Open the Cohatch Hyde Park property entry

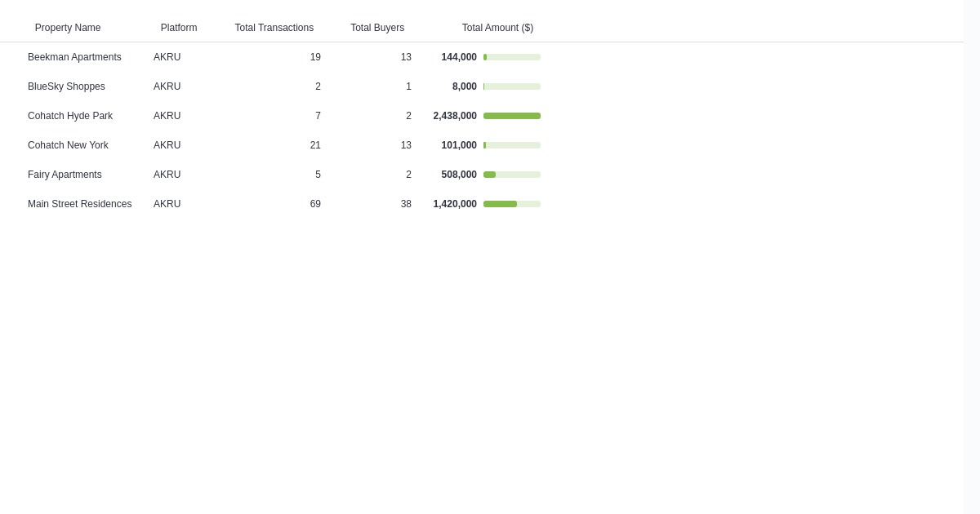pos(70,116)
